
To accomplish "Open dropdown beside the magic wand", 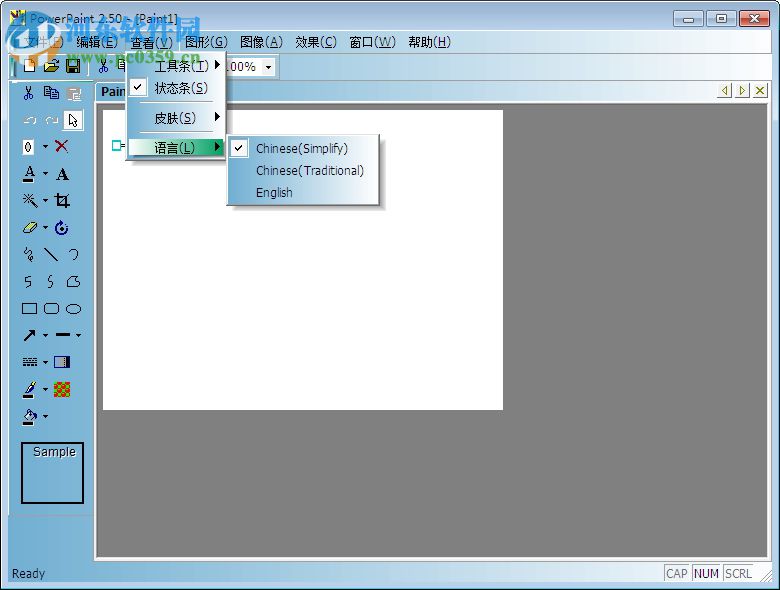I will tap(45, 200).
